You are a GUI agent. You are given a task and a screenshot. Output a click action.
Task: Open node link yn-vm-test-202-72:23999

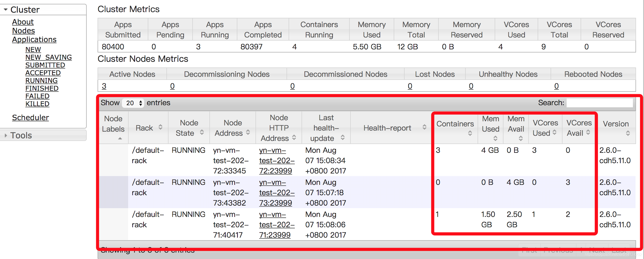[277, 161]
